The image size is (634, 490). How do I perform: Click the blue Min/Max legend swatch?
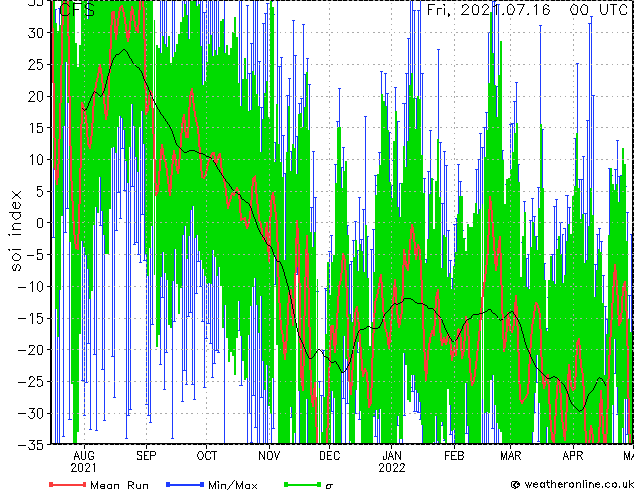click(185, 484)
